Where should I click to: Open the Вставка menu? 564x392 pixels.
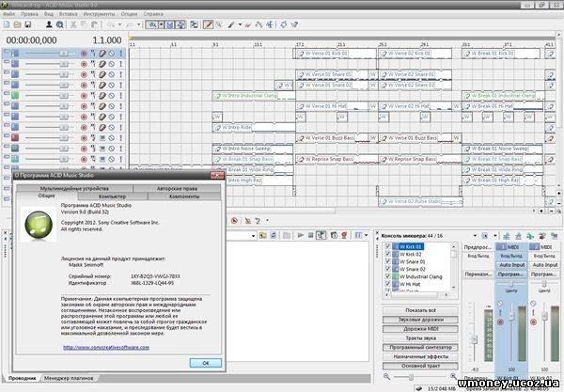tap(68, 14)
